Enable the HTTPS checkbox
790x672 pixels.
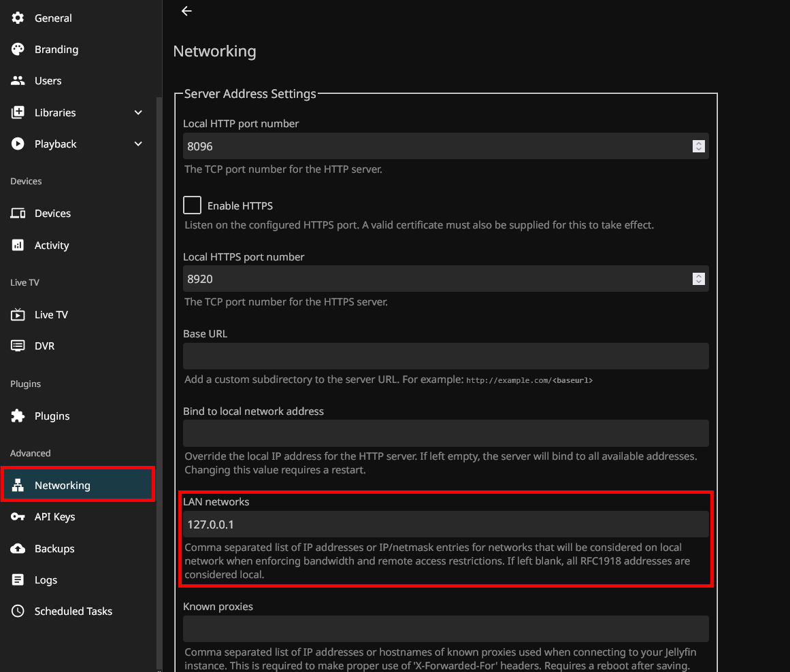(x=193, y=205)
